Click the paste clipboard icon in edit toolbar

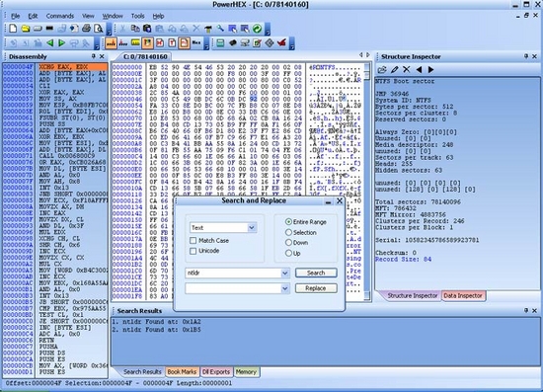[x=147, y=29]
